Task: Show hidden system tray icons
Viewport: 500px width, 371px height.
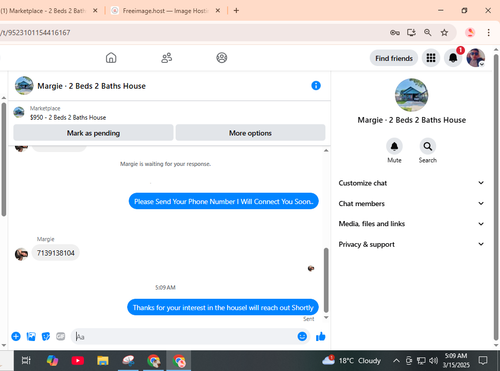Action: click(x=396, y=361)
